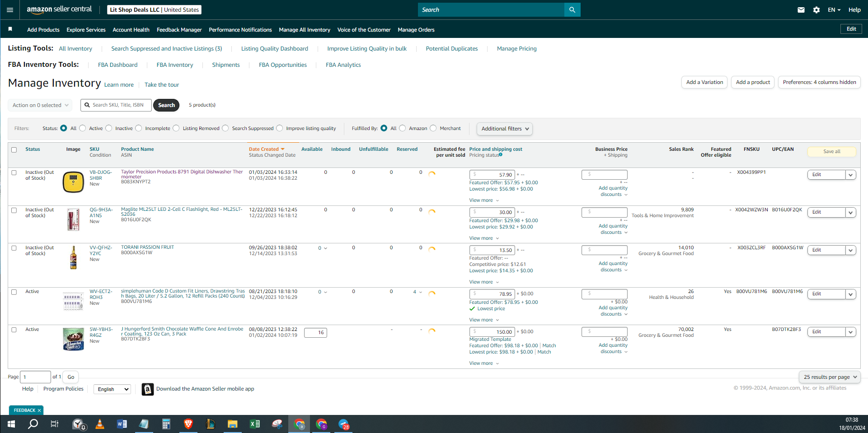Sort by the Date Created column header
Screen dimensions: 868x433
267,149
